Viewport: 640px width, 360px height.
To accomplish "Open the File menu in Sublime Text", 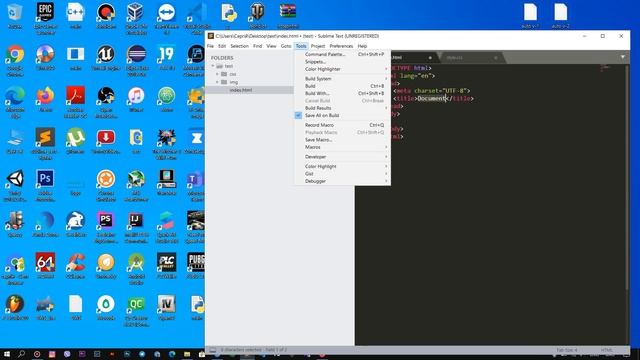I will click(x=210, y=46).
